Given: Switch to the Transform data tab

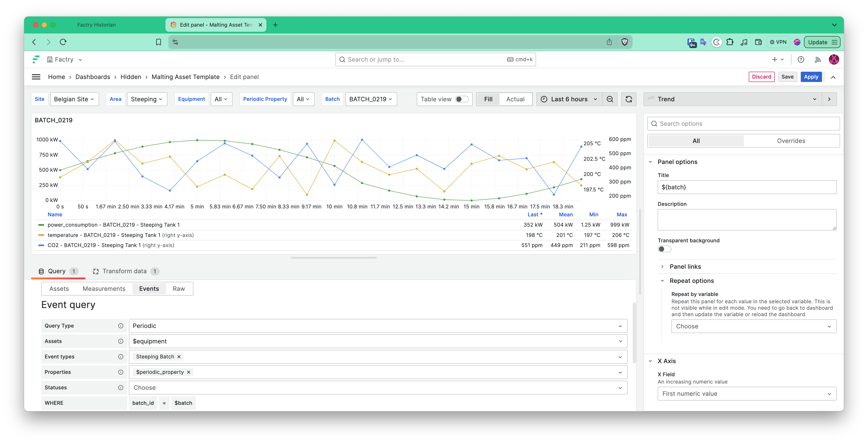Looking at the screenshot, I should tap(126, 271).
